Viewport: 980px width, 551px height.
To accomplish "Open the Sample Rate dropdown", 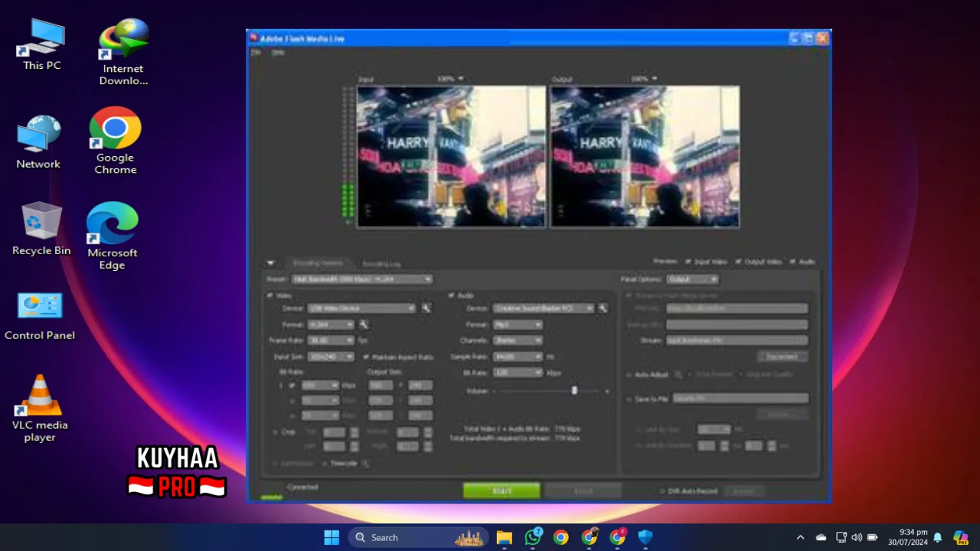I will (518, 357).
